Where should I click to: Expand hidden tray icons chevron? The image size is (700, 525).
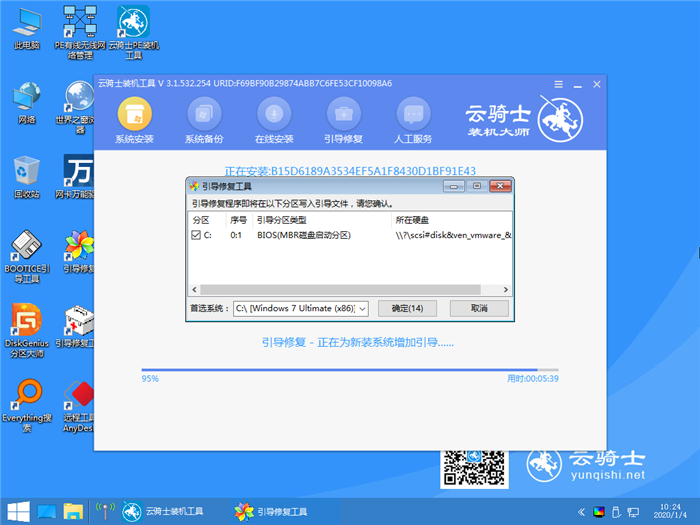pyautogui.click(x=581, y=512)
